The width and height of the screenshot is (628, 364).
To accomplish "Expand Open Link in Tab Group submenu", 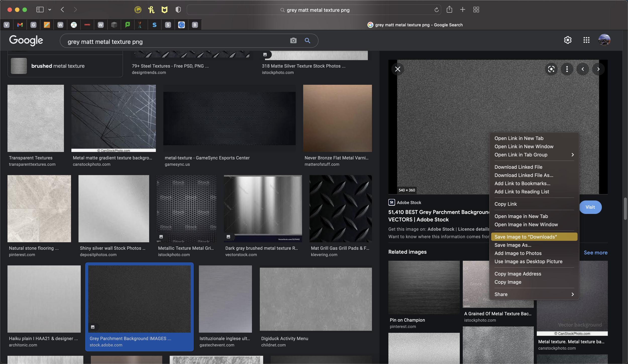I will coord(534,155).
